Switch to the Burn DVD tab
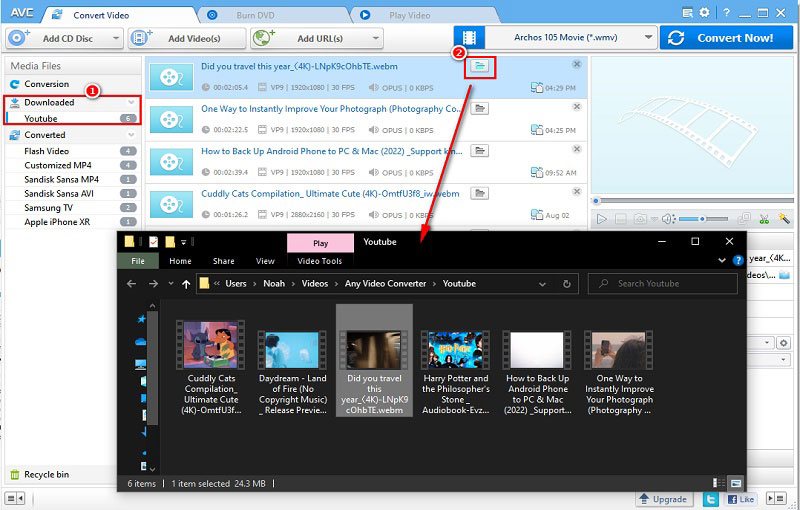800x510 pixels. (x=255, y=15)
